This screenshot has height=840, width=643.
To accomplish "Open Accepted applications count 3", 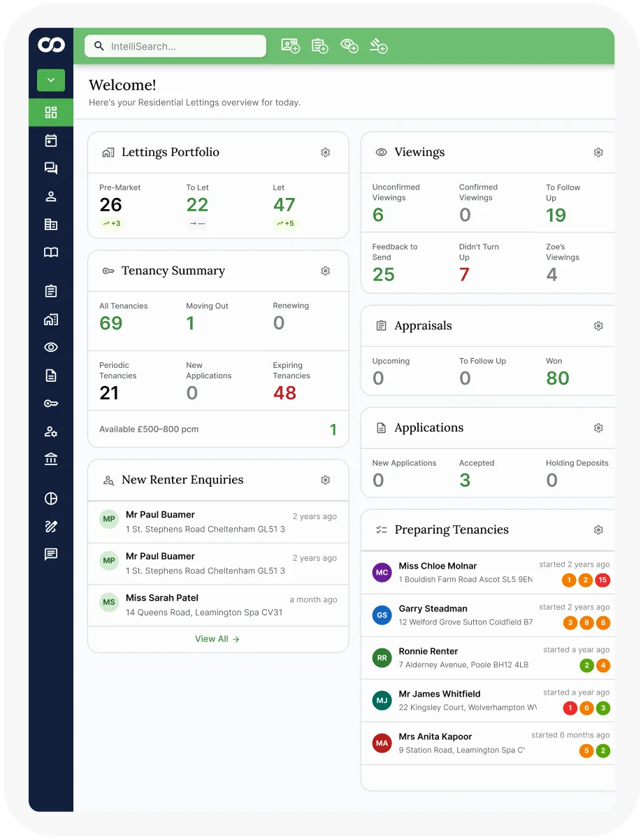I will (465, 480).
